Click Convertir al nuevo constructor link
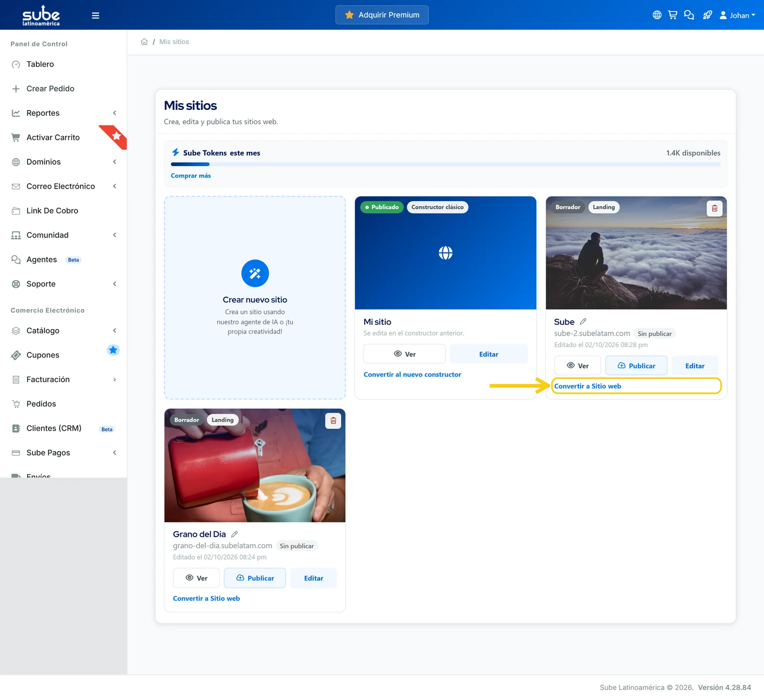Screen dimensions: 764x700 412,374
